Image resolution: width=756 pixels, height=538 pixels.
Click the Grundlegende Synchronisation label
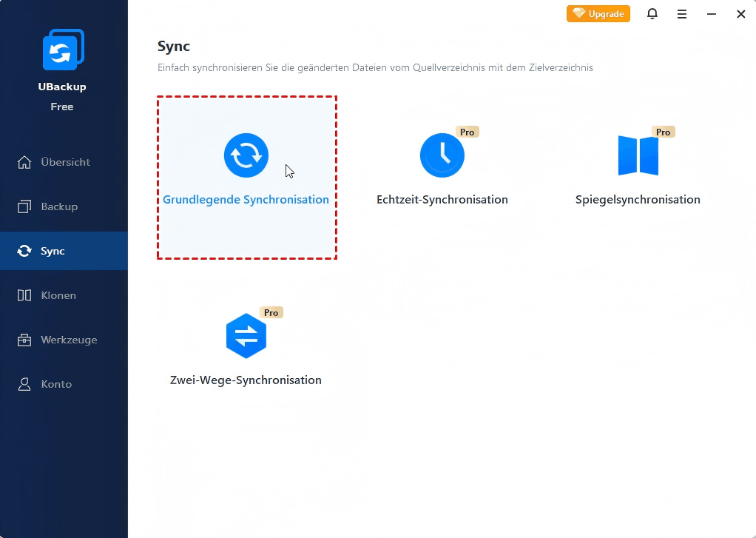click(246, 200)
